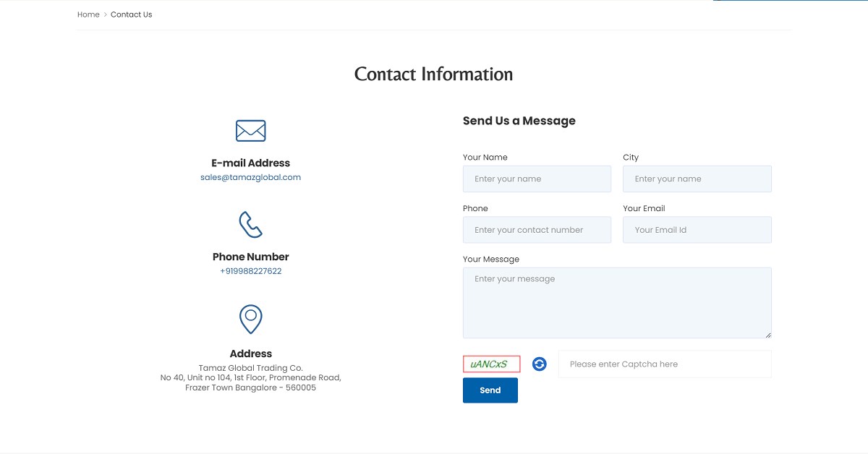The image size is (868, 454).
Task: Click the Enter your message textarea
Action: tap(616, 300)
